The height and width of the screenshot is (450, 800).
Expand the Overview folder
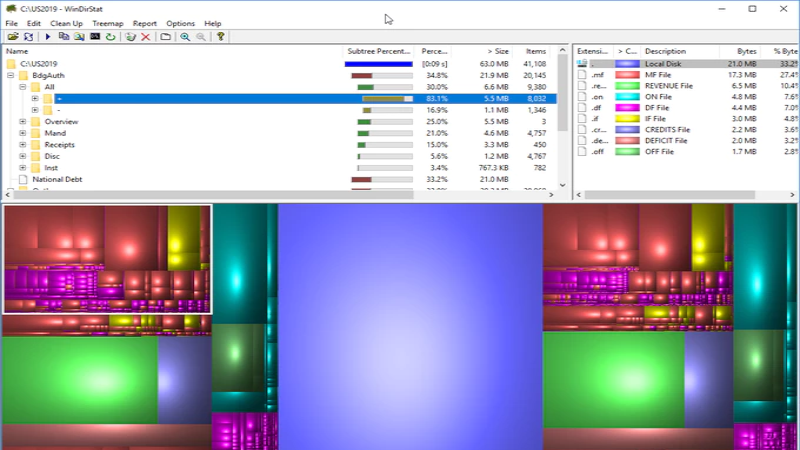point(22,122)
